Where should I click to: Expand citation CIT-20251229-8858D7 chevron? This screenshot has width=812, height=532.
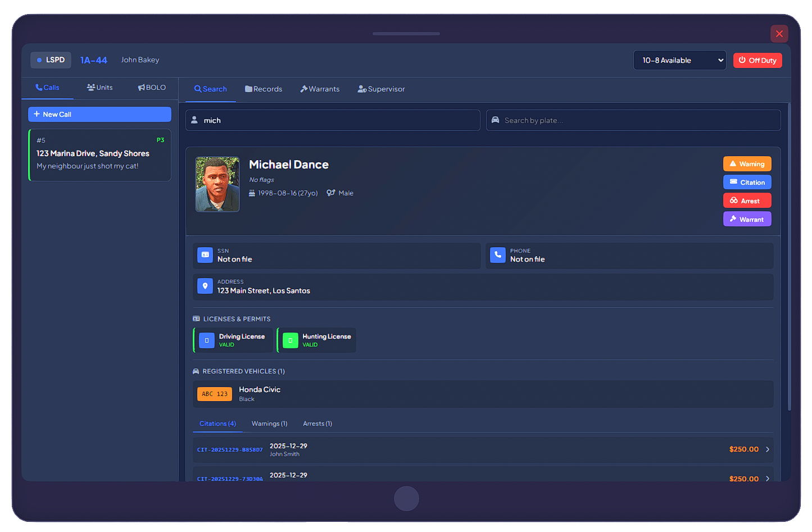768,449
